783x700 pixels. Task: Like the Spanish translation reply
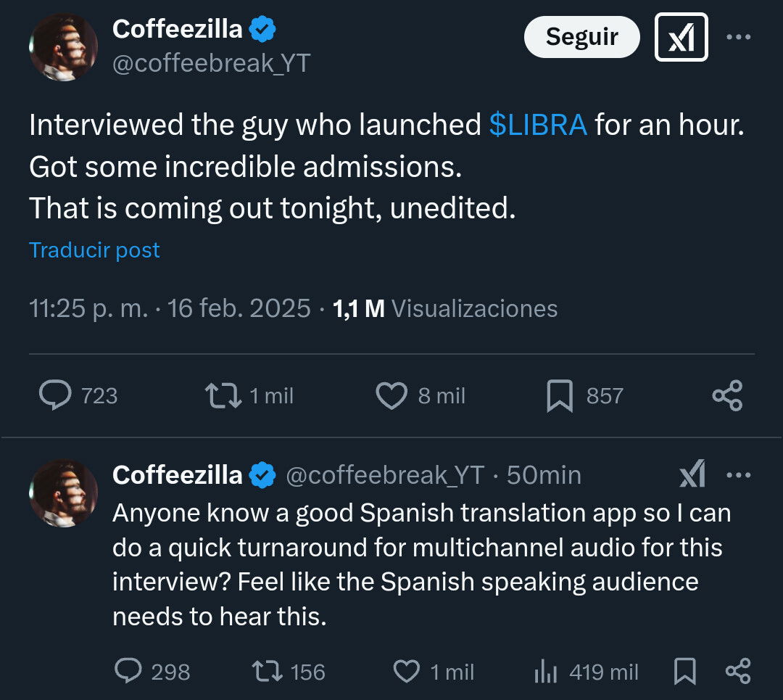coord(407,672)
